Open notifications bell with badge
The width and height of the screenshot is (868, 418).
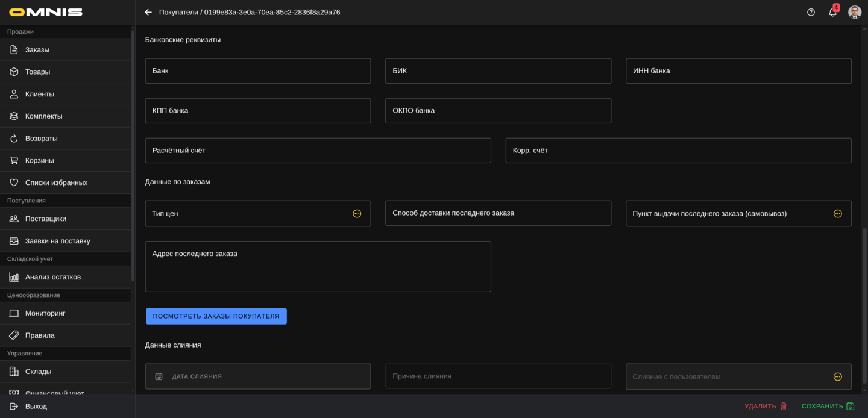(832, 12)
